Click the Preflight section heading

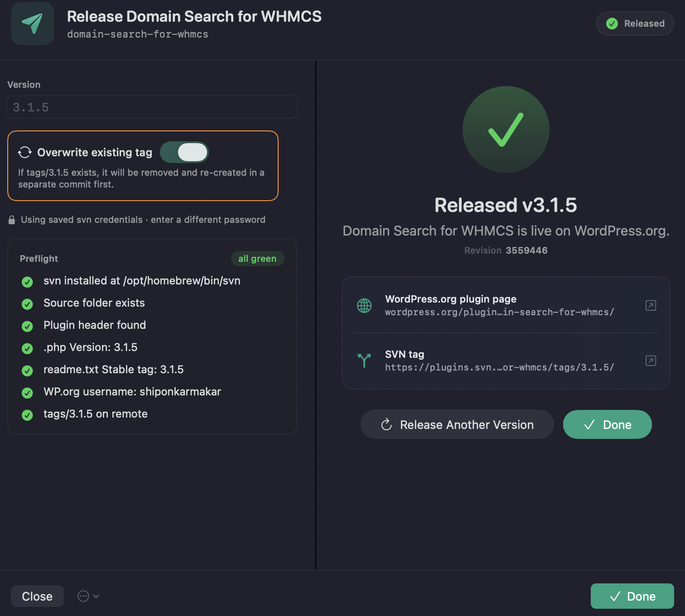tap(39, 259)
